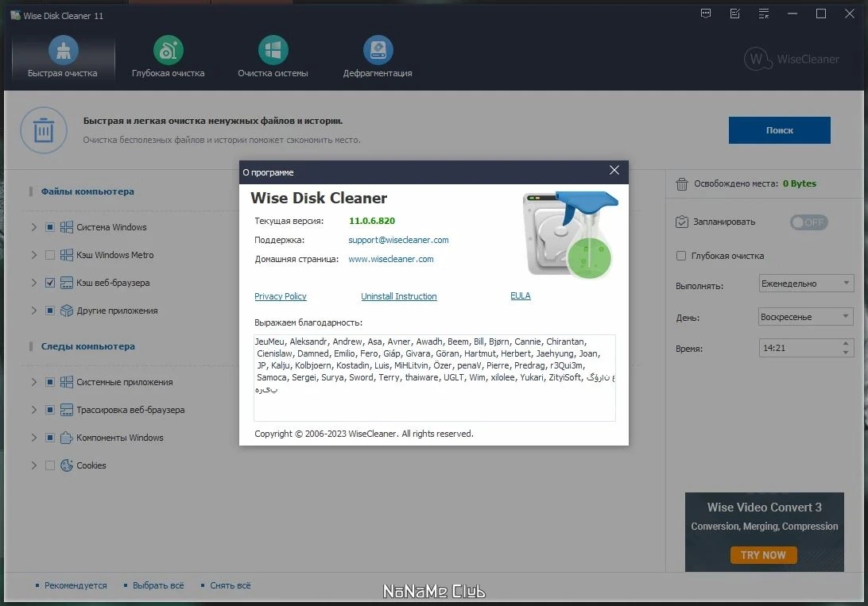Click the Wise Disk Cleaner spray bottle logo
The height and width of the screenshot is (606, 868).
[x=570, y=234]
